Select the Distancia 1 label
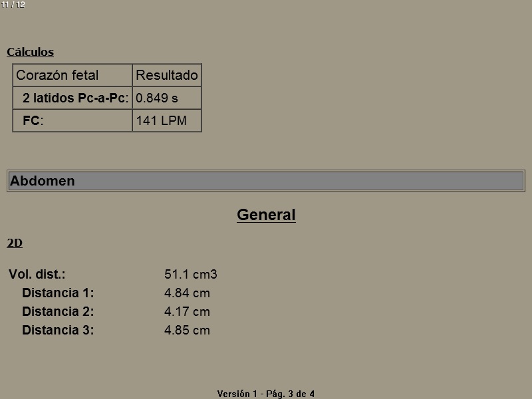The height and width of the screenshot is (399, 532). [58, 293]
